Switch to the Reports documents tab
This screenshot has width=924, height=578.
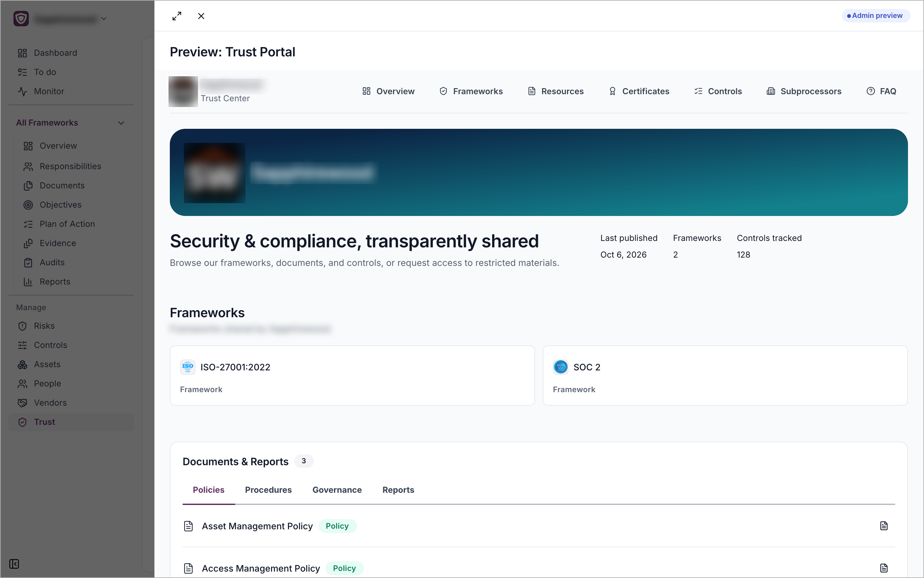point(398,490)
